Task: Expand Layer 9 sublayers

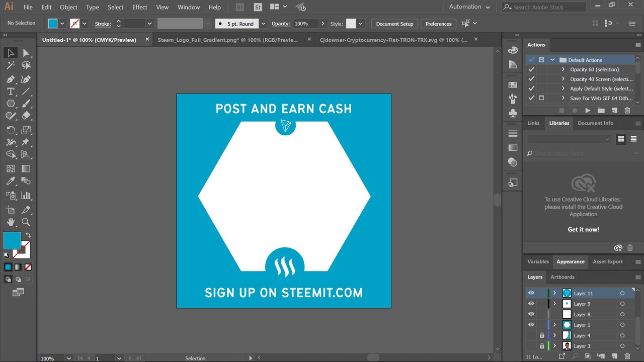Action: tap(554, 304)
